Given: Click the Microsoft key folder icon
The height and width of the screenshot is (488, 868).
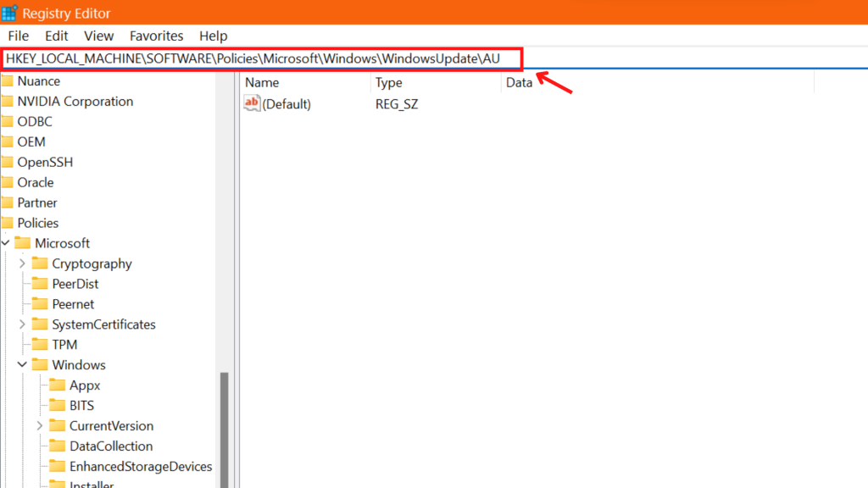Looking at the screenshot, I should tap(22, 243).
